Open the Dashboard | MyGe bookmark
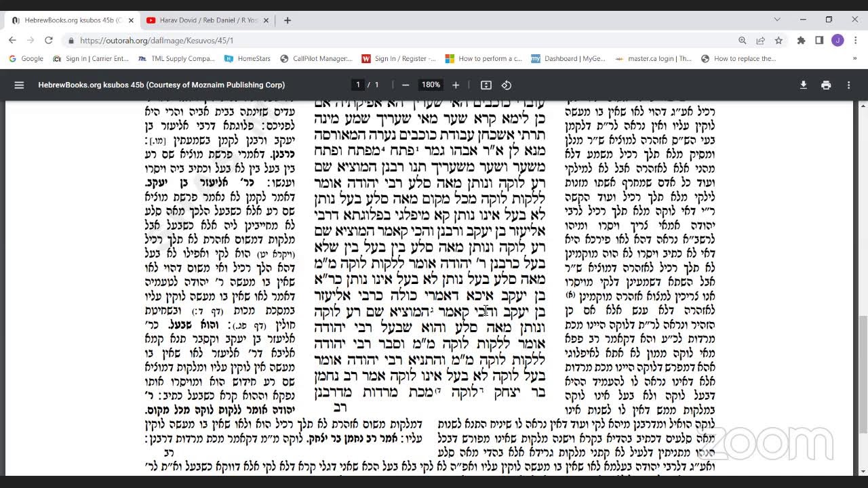This screenshot has height=488, width=868. click(568, 59)
